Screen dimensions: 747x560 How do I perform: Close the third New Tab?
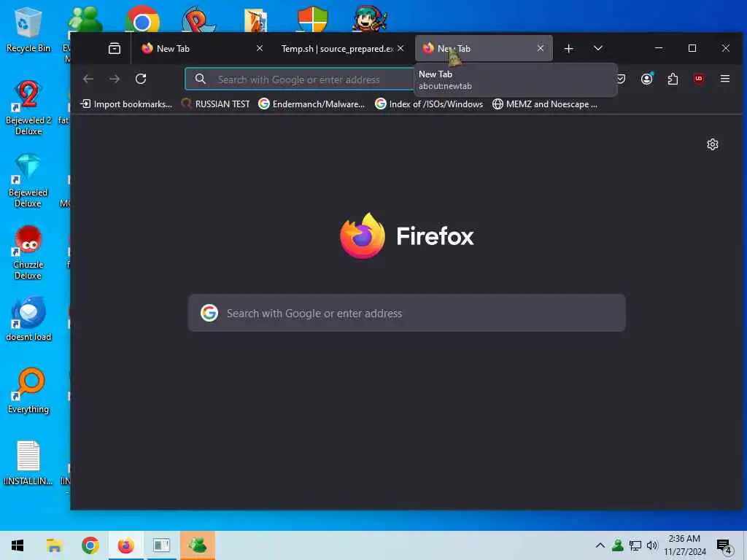tap(541, 48)
